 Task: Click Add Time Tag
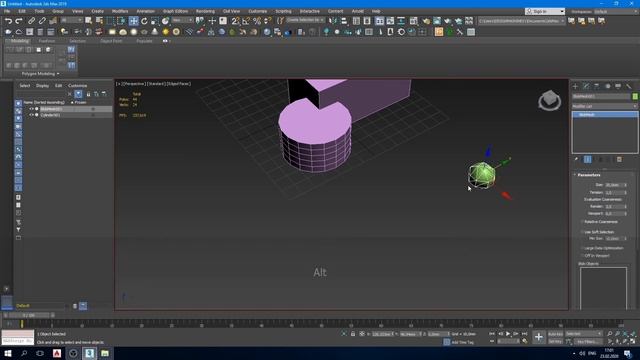tap(462, 342)
